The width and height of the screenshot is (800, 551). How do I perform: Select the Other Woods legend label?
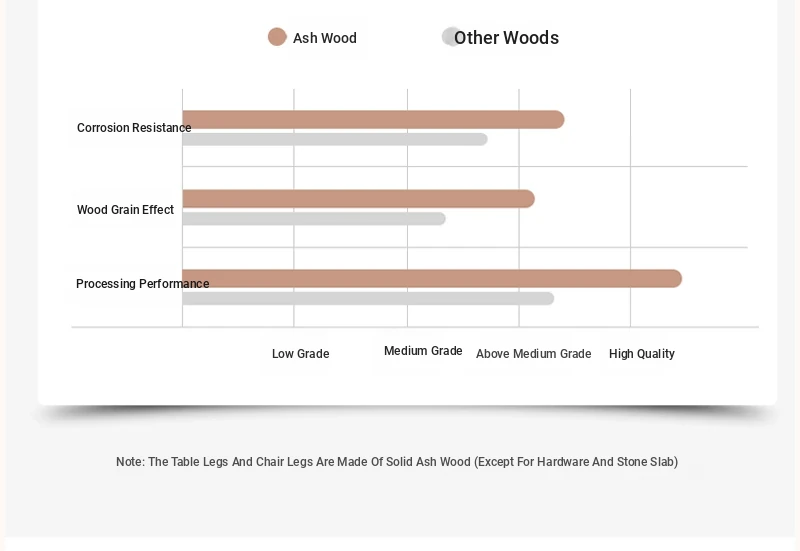[507, 38]
